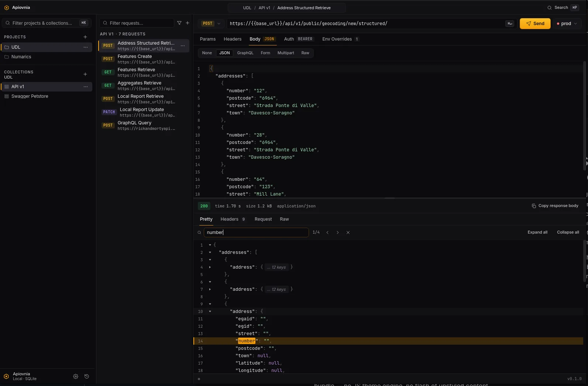
Task: Add a new collection with plus icon
Action: click(x=85, y=74)
